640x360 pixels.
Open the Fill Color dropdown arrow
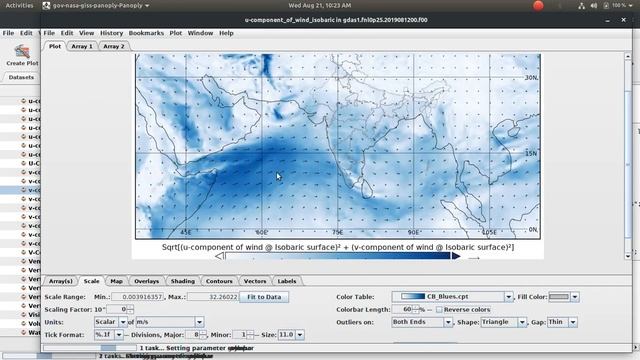tap(575, 297)
